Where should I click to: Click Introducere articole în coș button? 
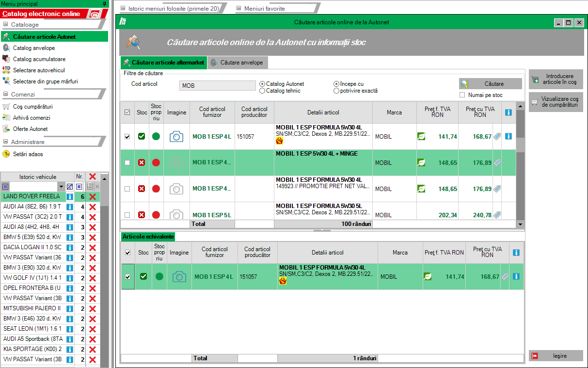pos(556,80)
